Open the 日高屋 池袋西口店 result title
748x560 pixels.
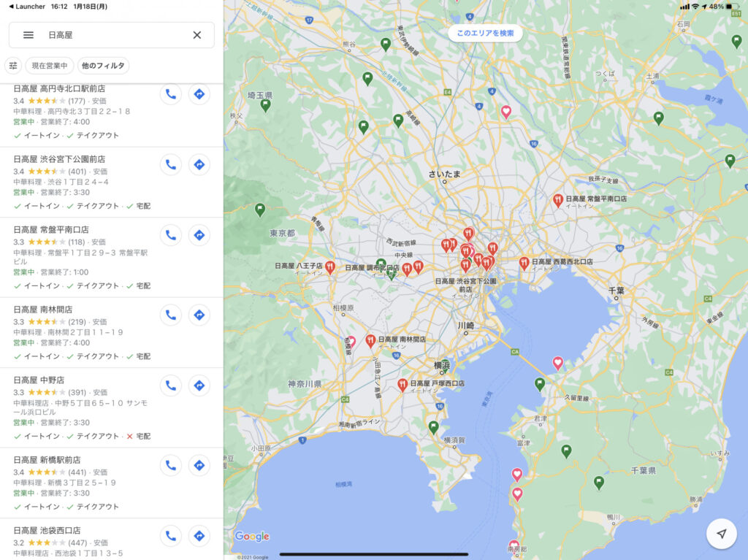[47, 530]
